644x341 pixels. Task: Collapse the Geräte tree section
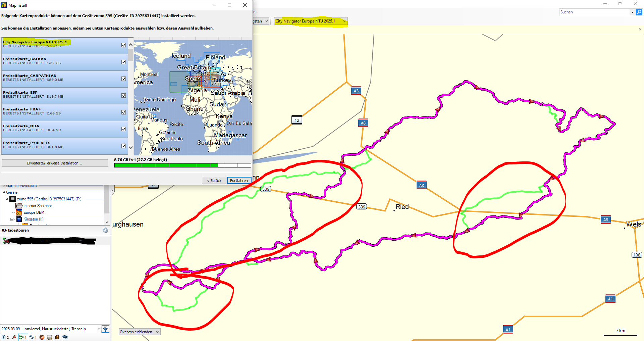point(4,192)
